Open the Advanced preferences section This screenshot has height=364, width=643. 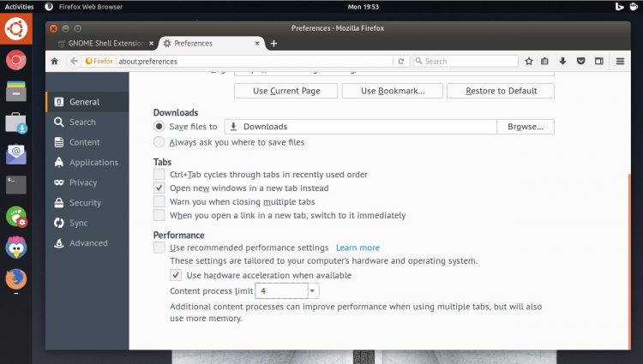(87, 243)
